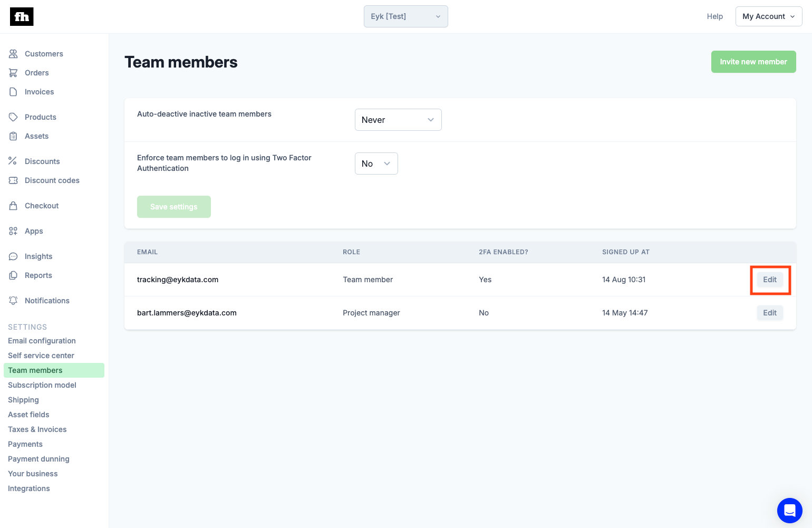
Task: Go to Assets in sidebar
Action: 37,136
